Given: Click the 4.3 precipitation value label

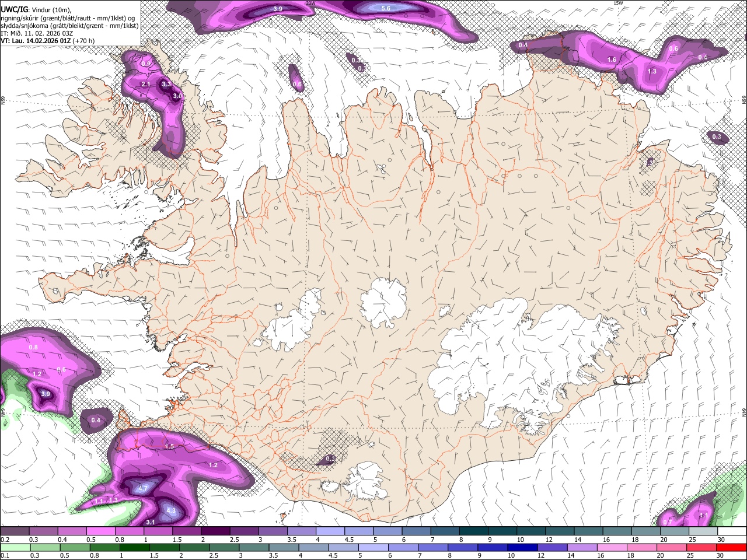Looking at the screenshot, I should click(x=171, y=510).
